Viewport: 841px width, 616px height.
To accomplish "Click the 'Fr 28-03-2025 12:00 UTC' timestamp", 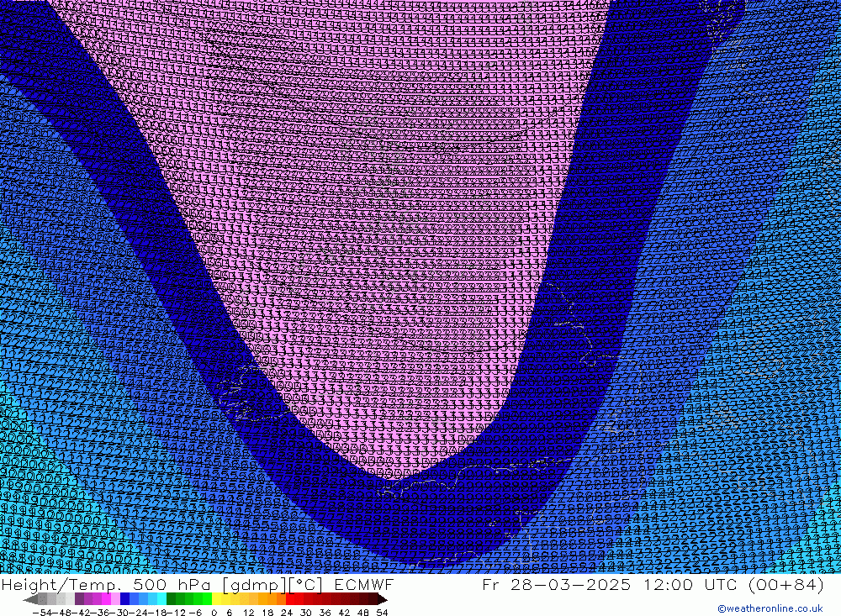I will (611, 584).
